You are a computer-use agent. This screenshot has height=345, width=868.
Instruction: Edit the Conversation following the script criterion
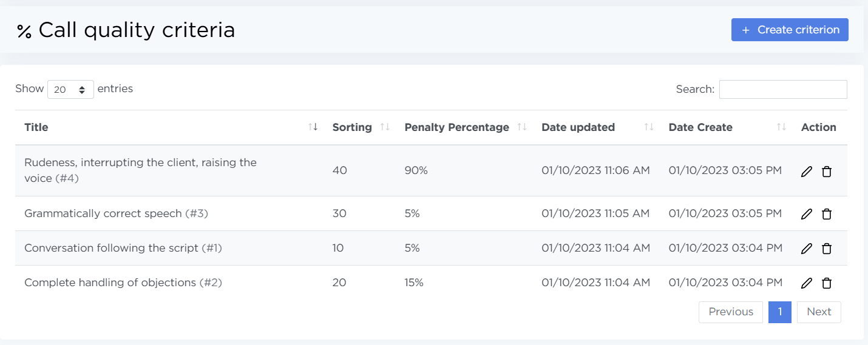pos(806,249)
